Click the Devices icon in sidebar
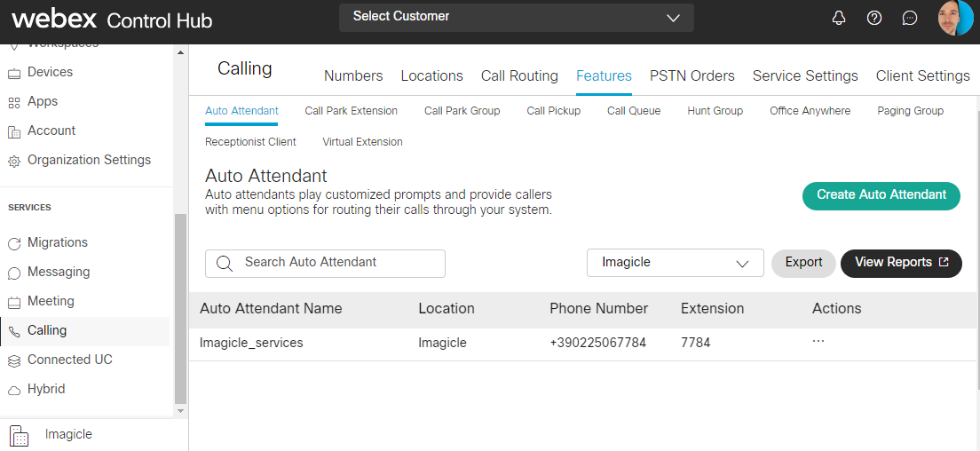Screen dimensions: 980x451 tap(13, 73)
